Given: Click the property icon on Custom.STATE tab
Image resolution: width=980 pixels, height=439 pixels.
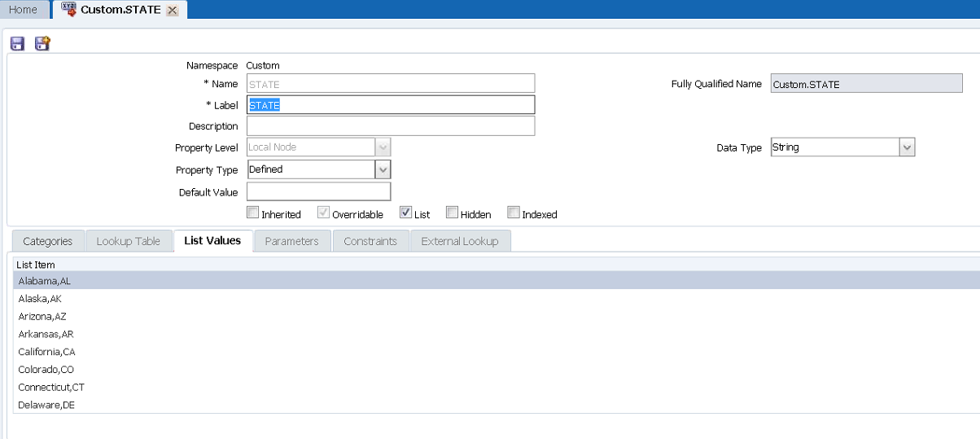Looking at the screenshot, I should click(68, 10).
